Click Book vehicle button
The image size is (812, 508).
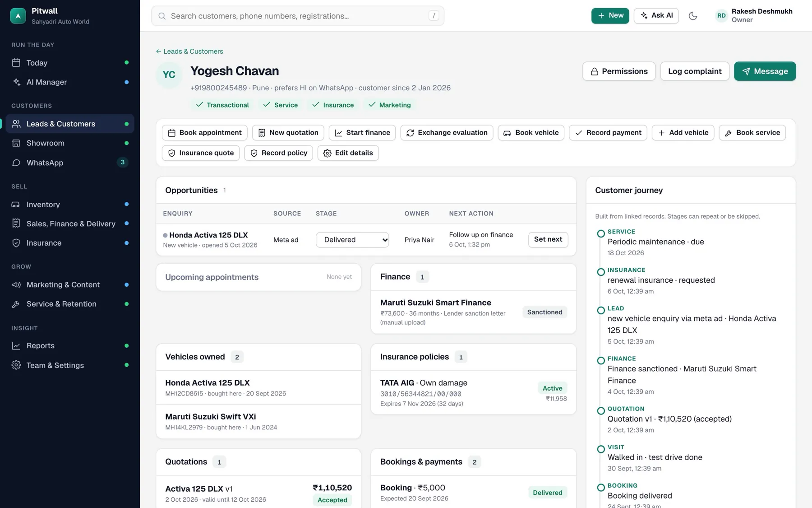(531, 133)
